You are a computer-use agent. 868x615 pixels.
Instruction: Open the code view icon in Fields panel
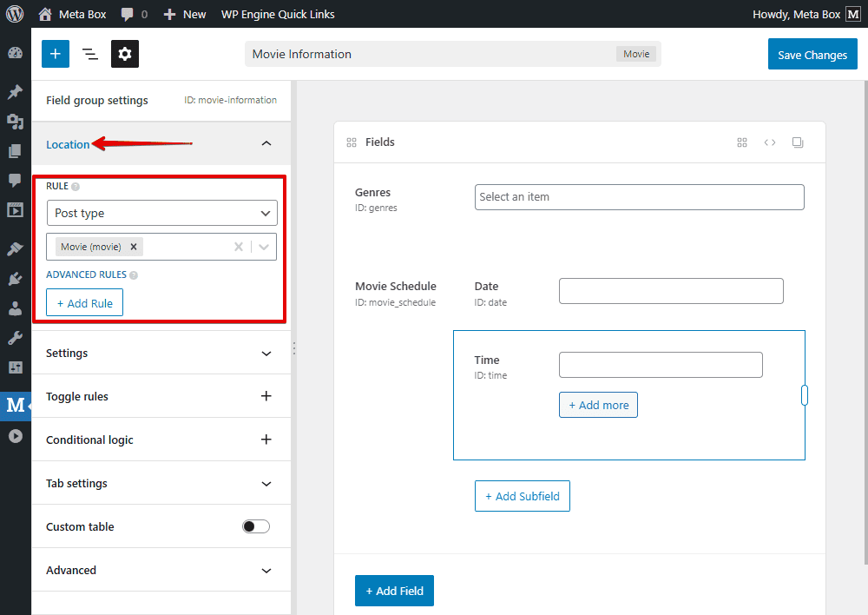[x=770, y=142]
